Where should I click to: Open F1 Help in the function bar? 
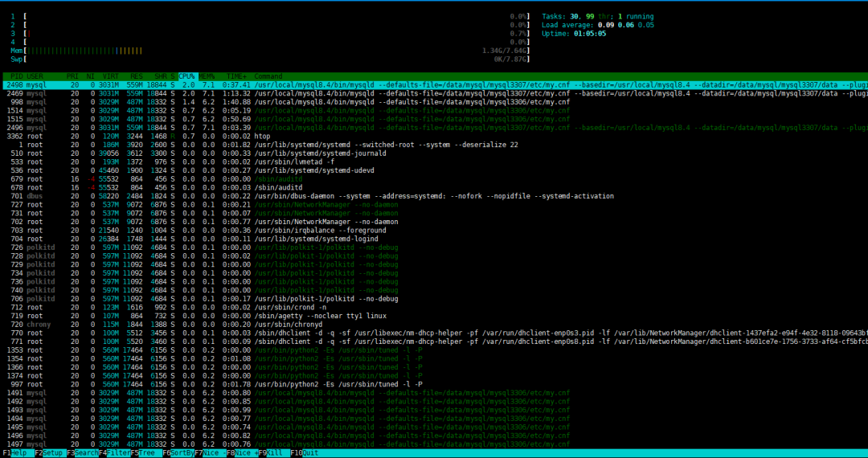pos(15,453)
